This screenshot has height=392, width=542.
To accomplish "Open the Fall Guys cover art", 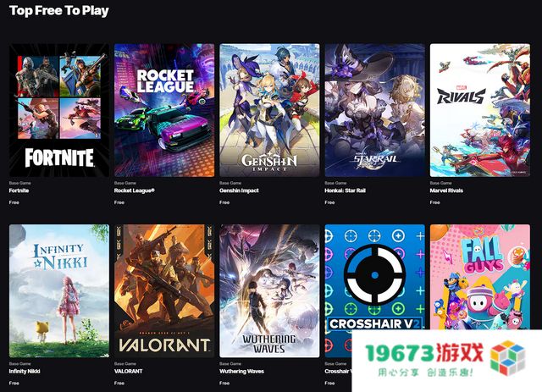I will click(x=480, y=277).
